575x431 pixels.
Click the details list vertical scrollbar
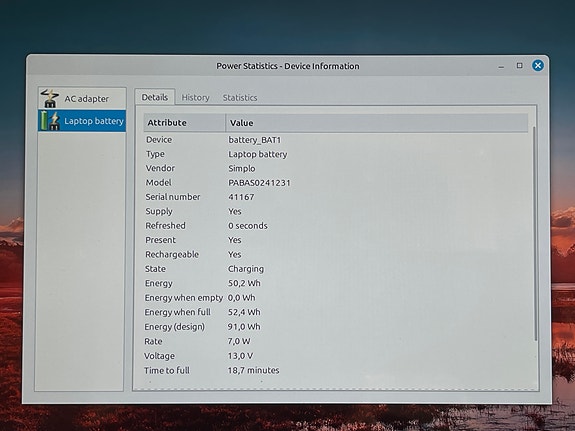(535, 233)
